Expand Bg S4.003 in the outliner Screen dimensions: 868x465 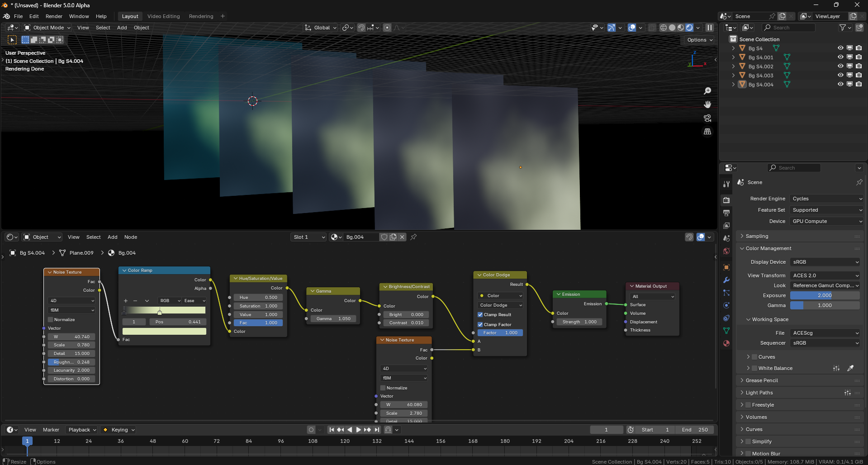coord(733,75)
